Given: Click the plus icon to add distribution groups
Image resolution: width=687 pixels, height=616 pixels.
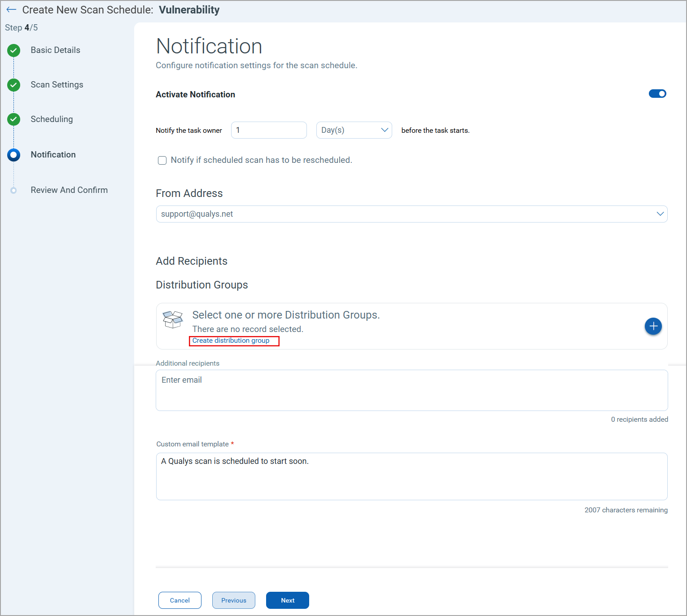Looking at the screenshot, I should [653, 326].
